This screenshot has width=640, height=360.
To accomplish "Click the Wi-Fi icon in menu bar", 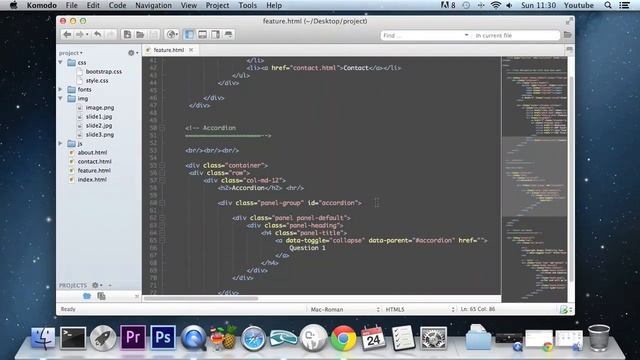I will point(496,5).
